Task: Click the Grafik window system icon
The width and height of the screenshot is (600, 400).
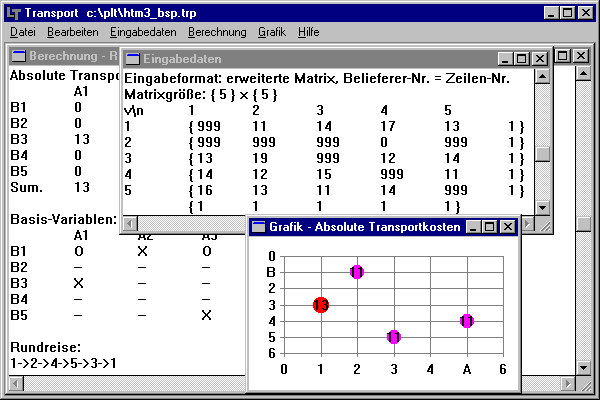Action: [x=259, y=227]
